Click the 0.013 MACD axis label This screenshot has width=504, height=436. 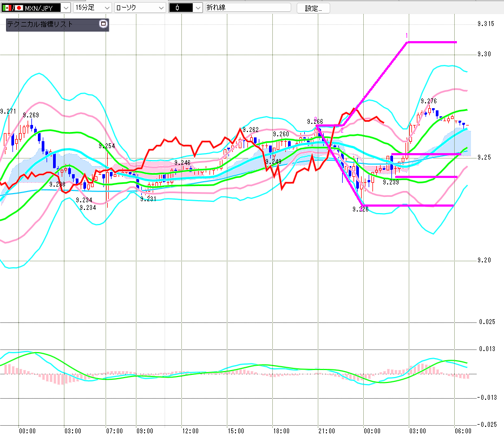point(487,349)
